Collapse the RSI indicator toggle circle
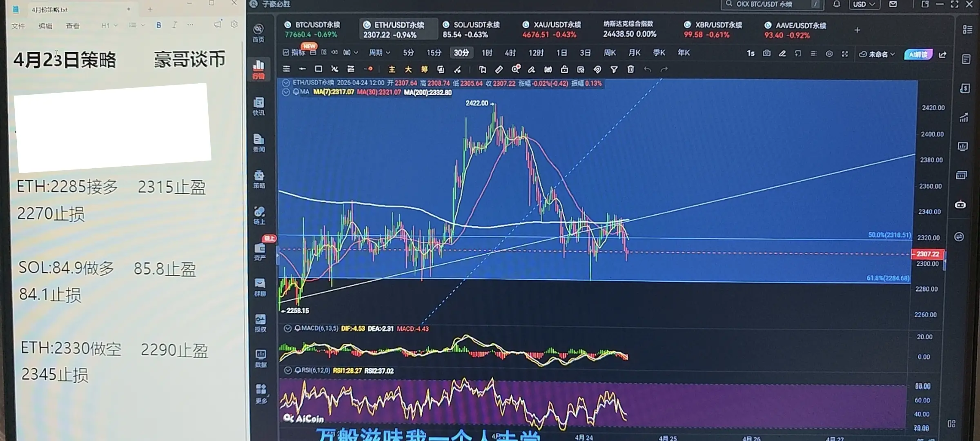The height and width of the screenshot is (441, 980). (287, 371)
